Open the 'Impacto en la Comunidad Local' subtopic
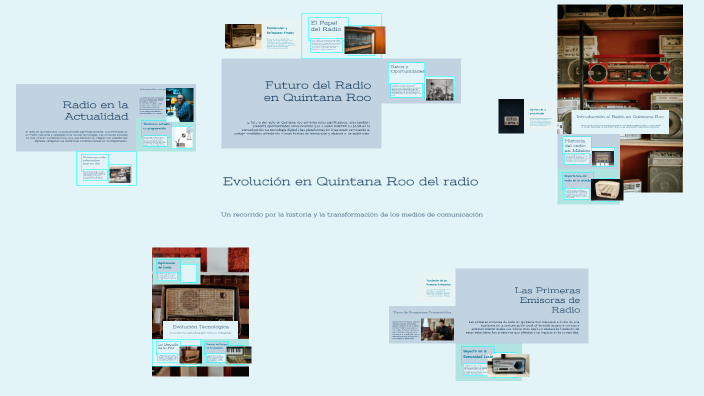Viewport: 704px width, 396px height. pos(478,354)
